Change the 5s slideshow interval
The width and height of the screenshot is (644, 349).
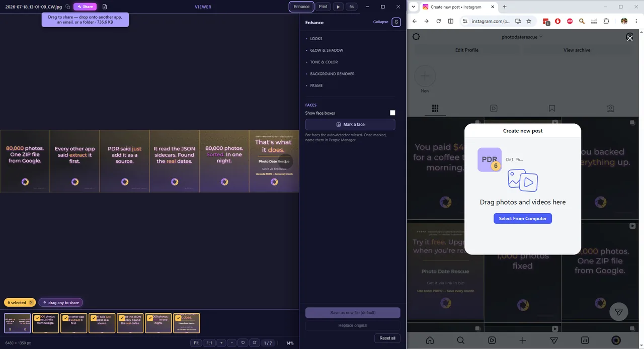point(351,7)
